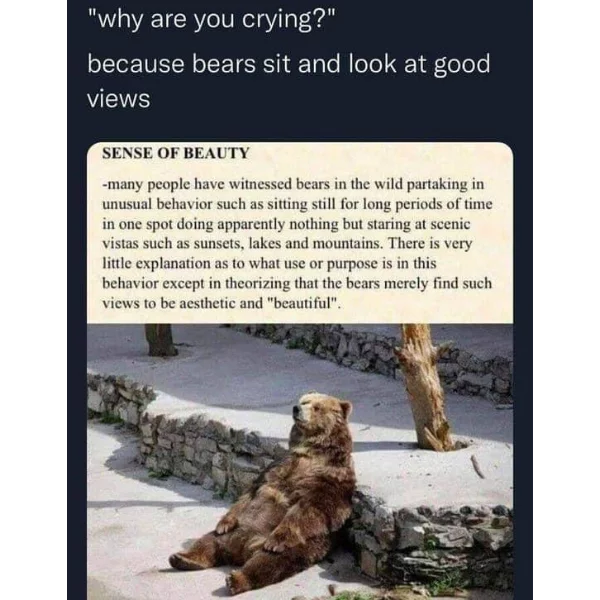Click the "why are you crying?" tweet text
Viewport: 600px width, 600px height.
pos(212,20)
